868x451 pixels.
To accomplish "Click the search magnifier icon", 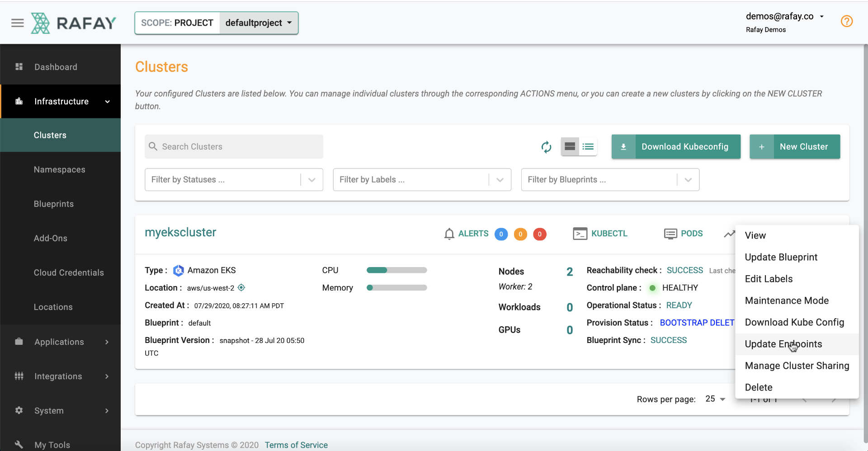I will 153,146.
